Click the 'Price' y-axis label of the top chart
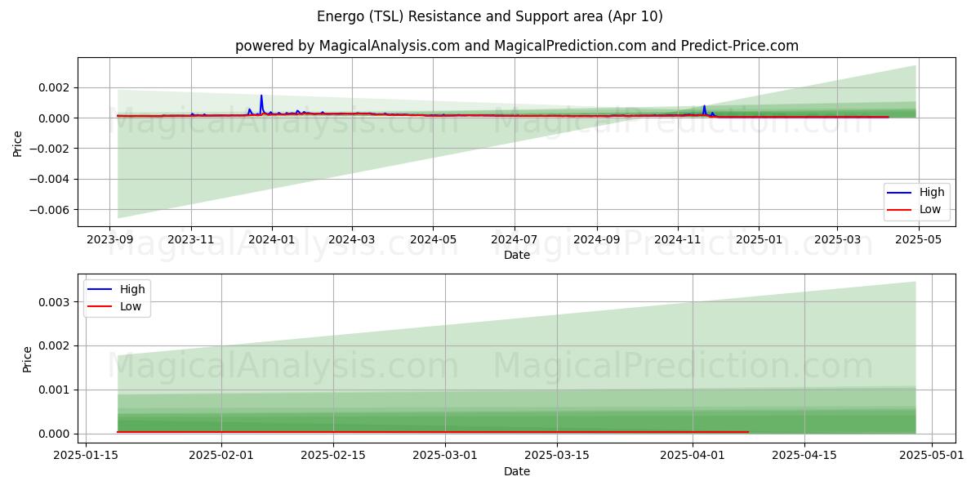 [18, 142]
